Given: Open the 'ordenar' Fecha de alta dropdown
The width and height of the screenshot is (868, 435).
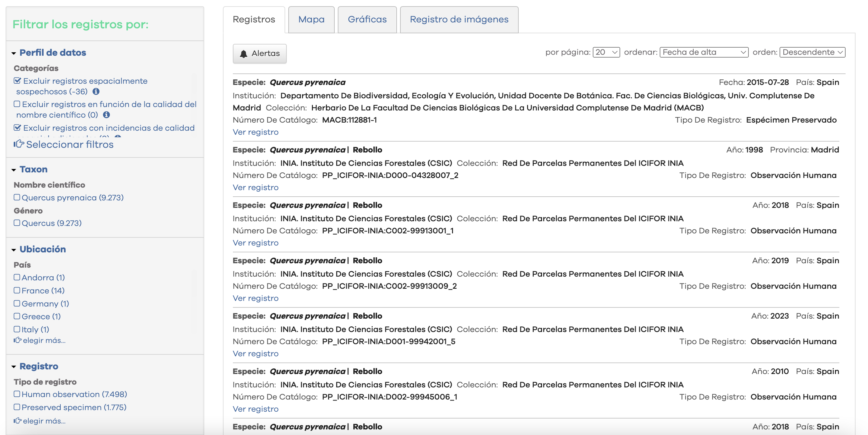Looking at the screenshot, I should [704, 52].
